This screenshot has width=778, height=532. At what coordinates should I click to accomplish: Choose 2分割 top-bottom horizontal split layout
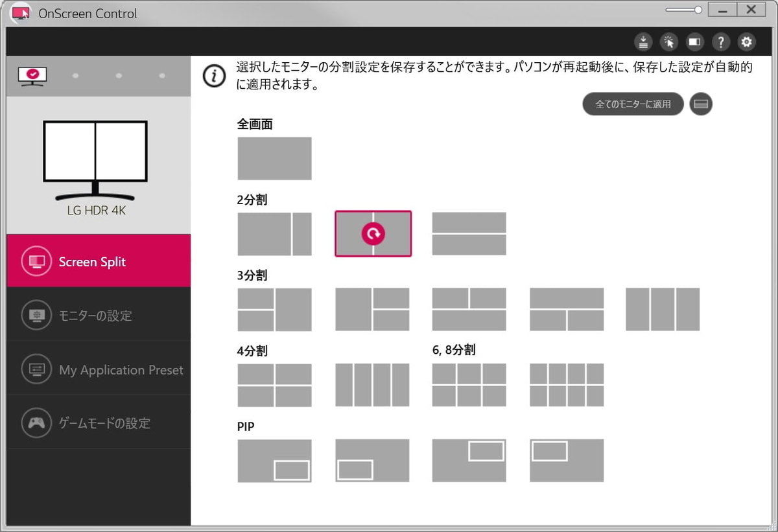click(469, 234)
